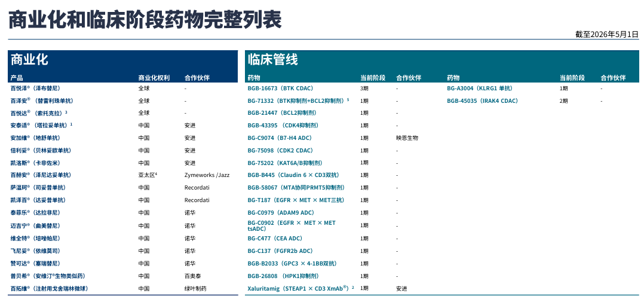Image resolution: width=644 pixels, height=299 pixels.
Task: Select BGB-B445 (Claudin 6 × CD3双抗)
Action: point(293,175)
